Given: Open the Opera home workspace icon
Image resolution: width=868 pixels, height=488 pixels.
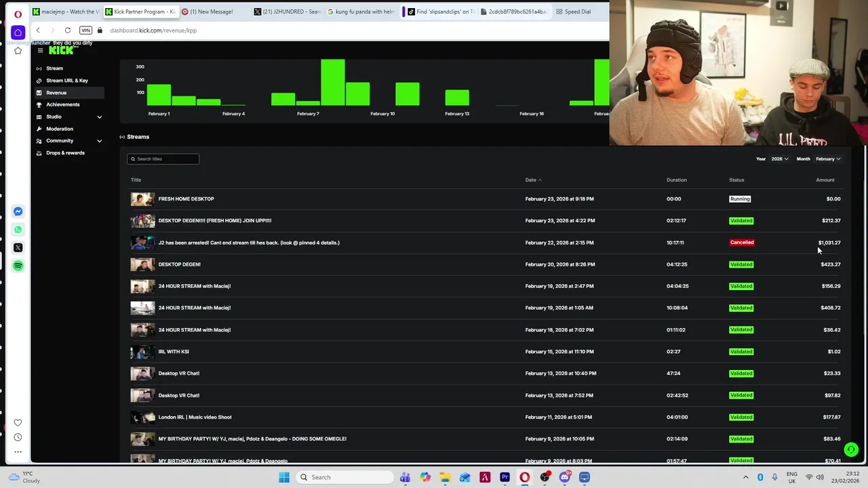Looking at the screenshot, I should point(18,32).
